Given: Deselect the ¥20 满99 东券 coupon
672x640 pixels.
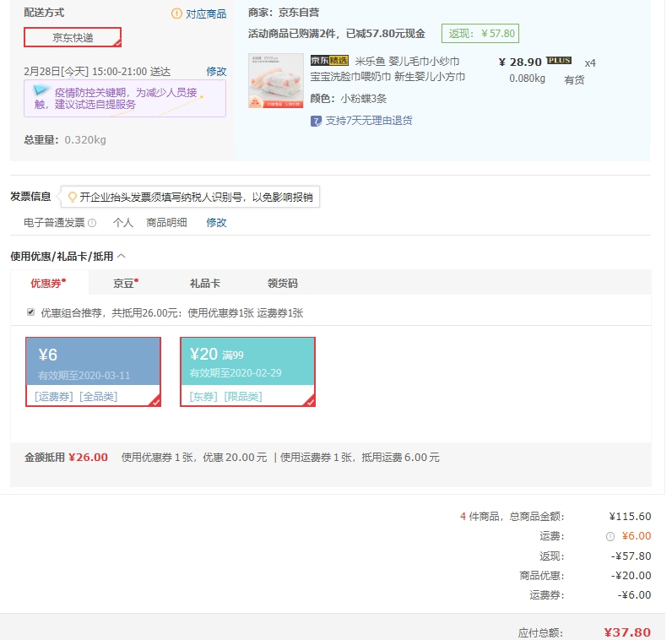Looking at the screenshot, I should click(247, 372).
